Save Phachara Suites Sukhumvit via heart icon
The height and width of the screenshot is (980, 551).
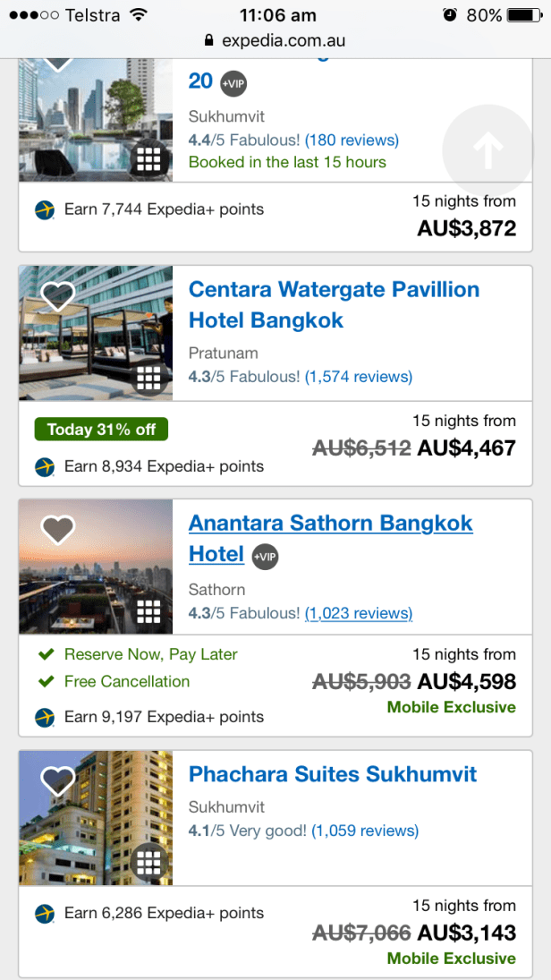pyautogui.click(x=58, y=780)
